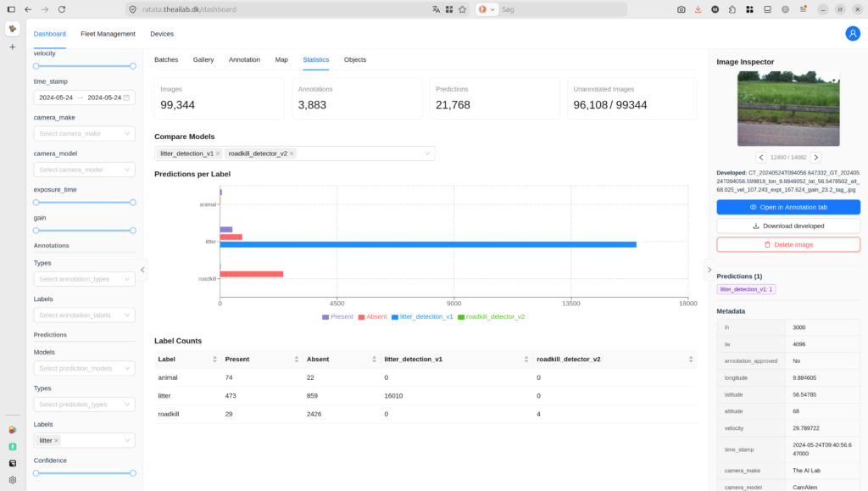
Task: Click the translate page icon in address bar
Action: coord(437,9)
